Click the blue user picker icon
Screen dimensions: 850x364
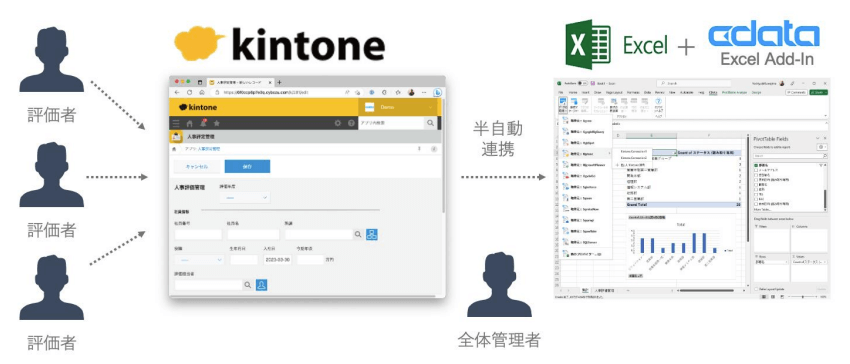click(261, 285)
